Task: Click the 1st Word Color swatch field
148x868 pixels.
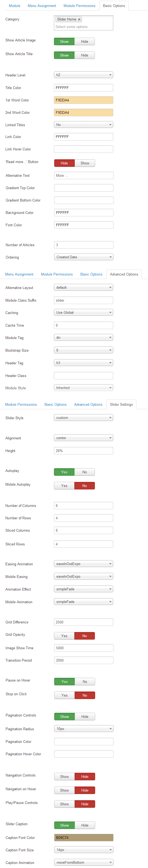Action: pyautogui.click(x=84, y=100)
